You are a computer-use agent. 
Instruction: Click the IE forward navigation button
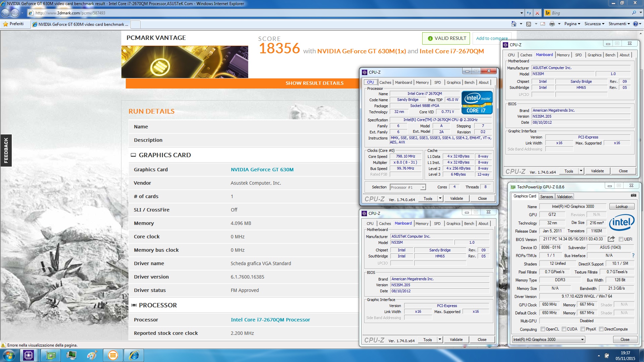(15, 13)
